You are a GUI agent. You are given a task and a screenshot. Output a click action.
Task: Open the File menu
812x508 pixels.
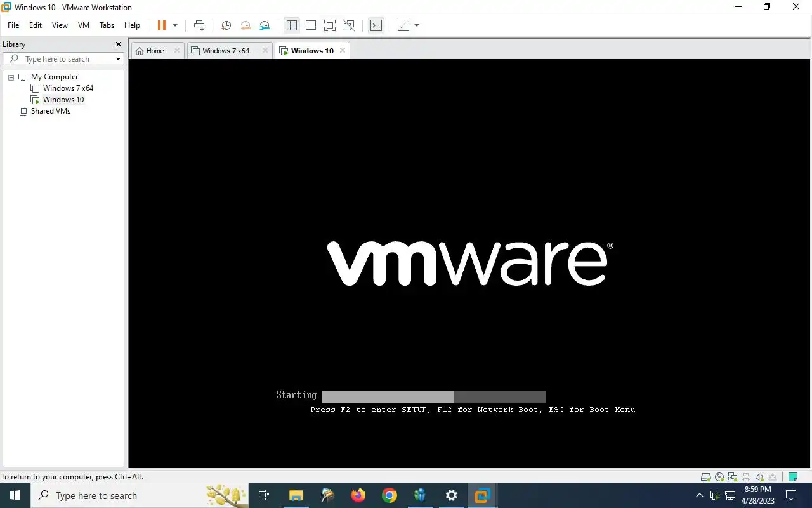click(13, 25)
